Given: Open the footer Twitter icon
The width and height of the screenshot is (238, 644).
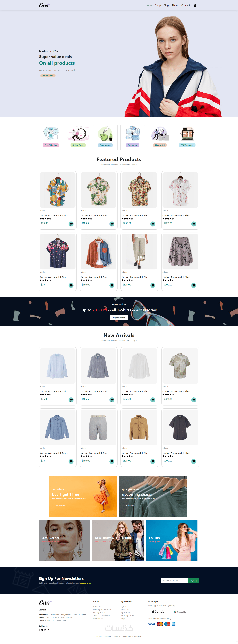Looking at the screenshot, I should [42, 630].
